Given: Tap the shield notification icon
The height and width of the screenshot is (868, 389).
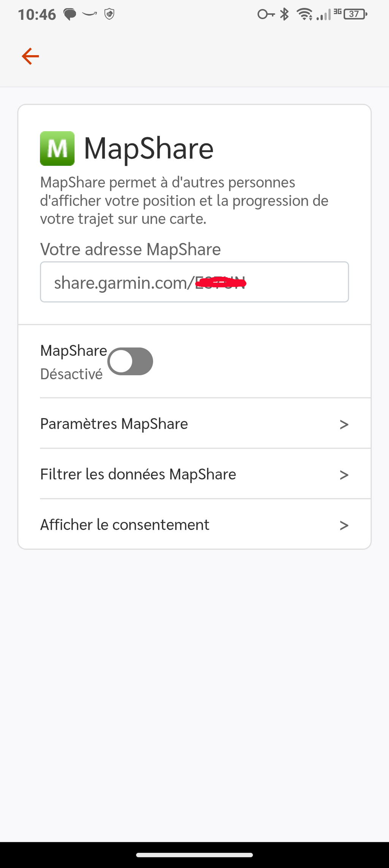Looking at the screenshot, I should (109, 14).
